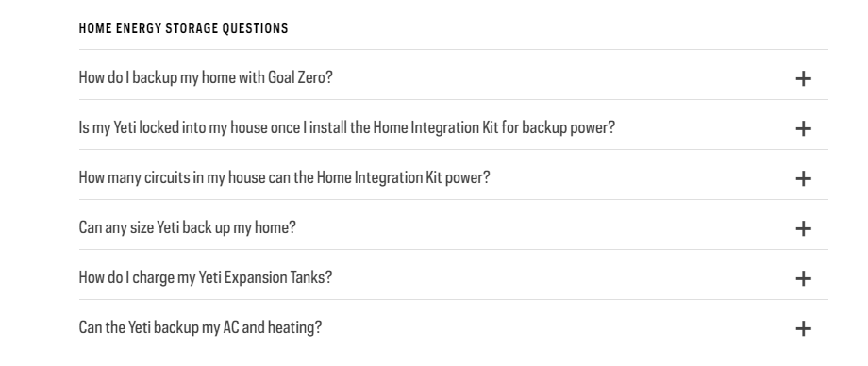Open 'Can any size Yeti back up my home?' text
Image resolution: width=868 pixels, height=366 pixels.
point(187,227)
